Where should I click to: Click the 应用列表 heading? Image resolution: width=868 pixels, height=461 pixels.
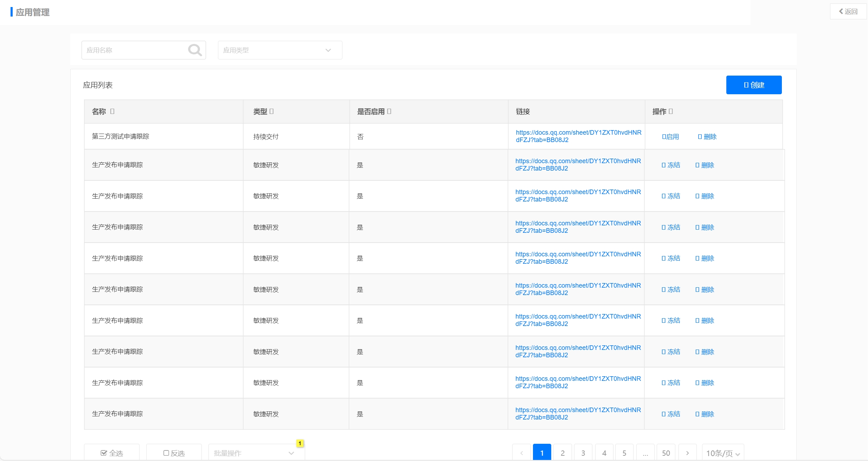pos(98,85)
